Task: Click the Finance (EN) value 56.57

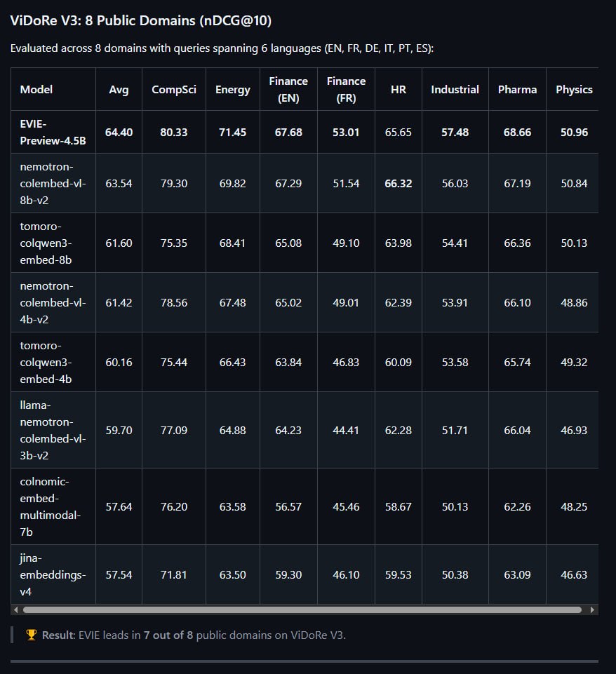Action: [x=288, y=506]
